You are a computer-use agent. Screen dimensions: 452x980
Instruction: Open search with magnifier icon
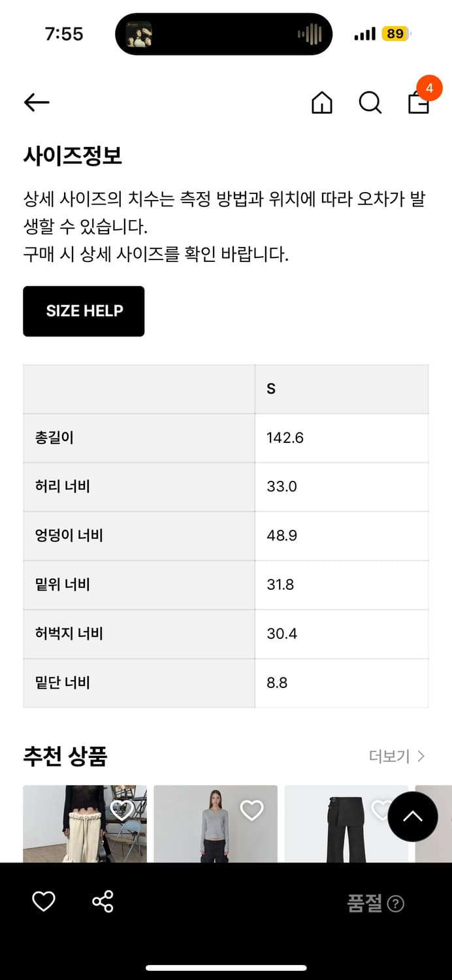click(370, 103)
